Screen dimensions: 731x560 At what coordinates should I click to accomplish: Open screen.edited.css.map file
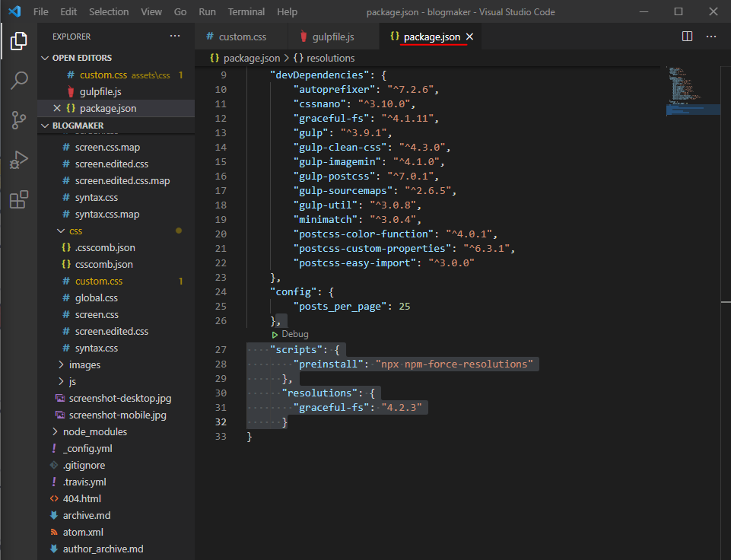(x=116, y=181)
